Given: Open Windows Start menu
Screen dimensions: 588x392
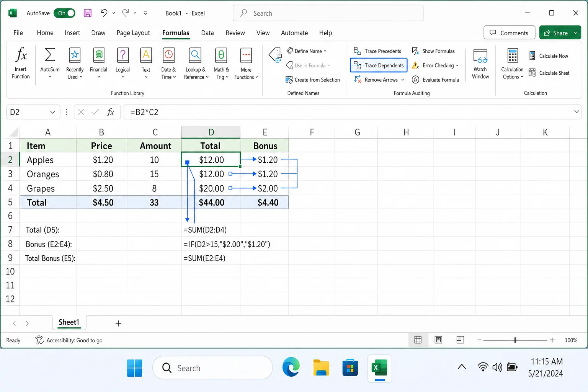Looking at the screenshot, I should click(134, 368).
